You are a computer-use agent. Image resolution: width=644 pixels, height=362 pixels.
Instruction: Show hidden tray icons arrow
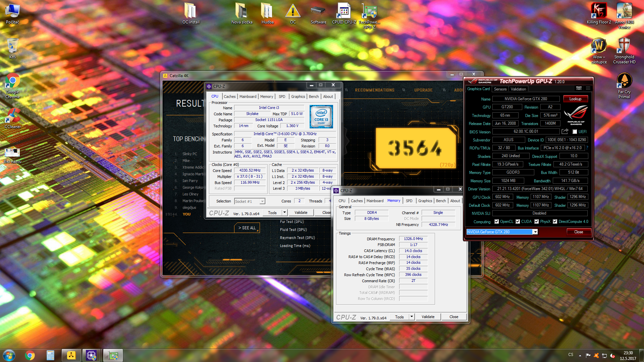pos(580,355)
